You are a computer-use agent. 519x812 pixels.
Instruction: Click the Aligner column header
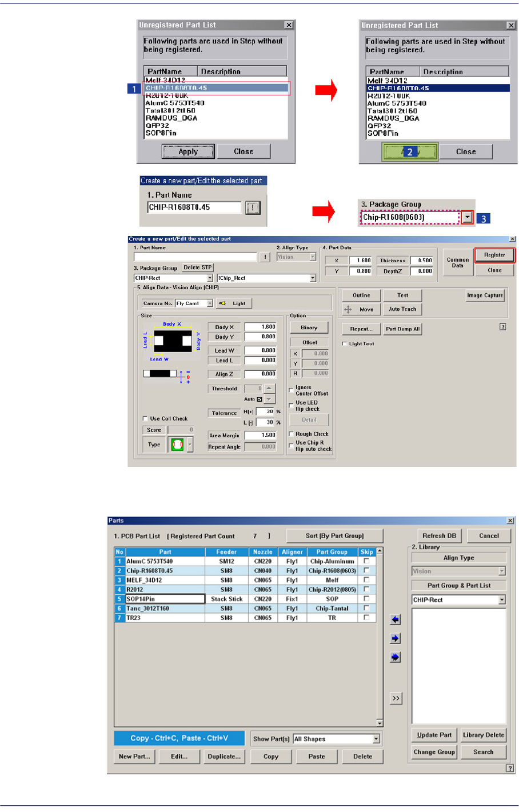292,552
